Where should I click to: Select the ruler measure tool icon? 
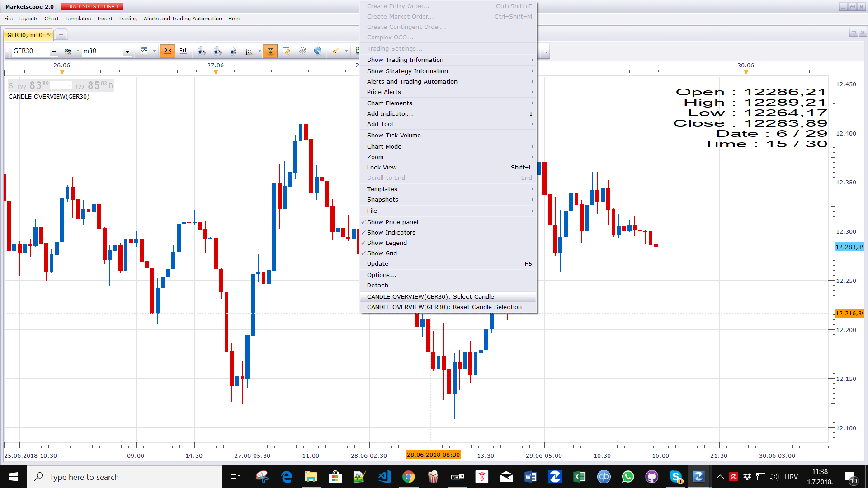pos(336,51)
